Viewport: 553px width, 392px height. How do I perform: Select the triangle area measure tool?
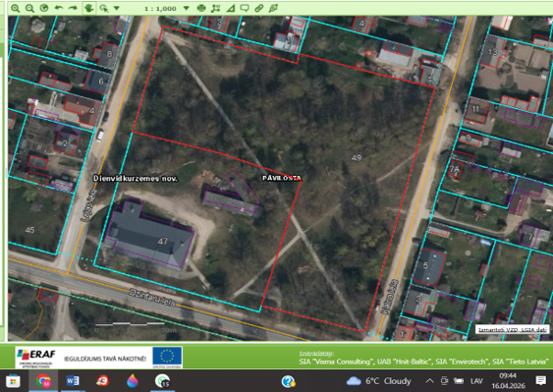click(230, 8)
